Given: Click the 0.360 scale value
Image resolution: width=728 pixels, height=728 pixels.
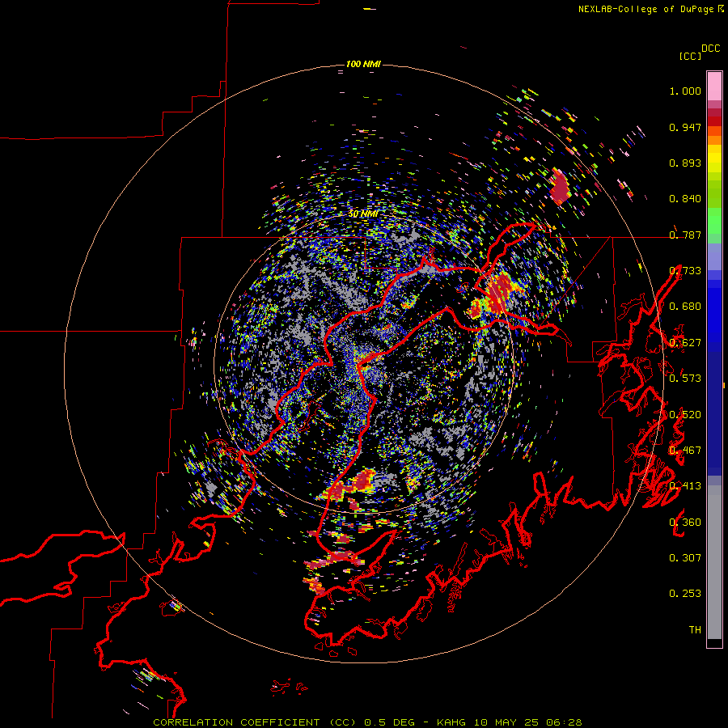Looking at the screenshot, I should click(685, 523).
